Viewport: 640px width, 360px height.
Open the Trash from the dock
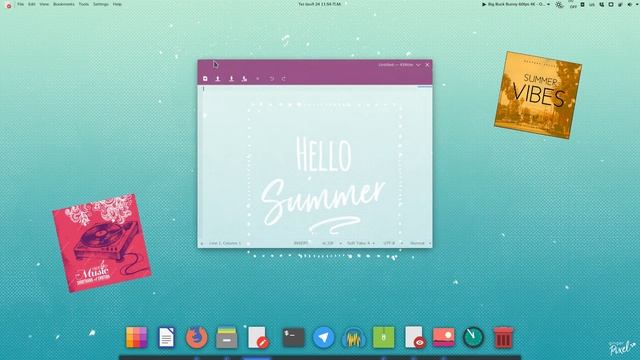click(x=503, y=337)
